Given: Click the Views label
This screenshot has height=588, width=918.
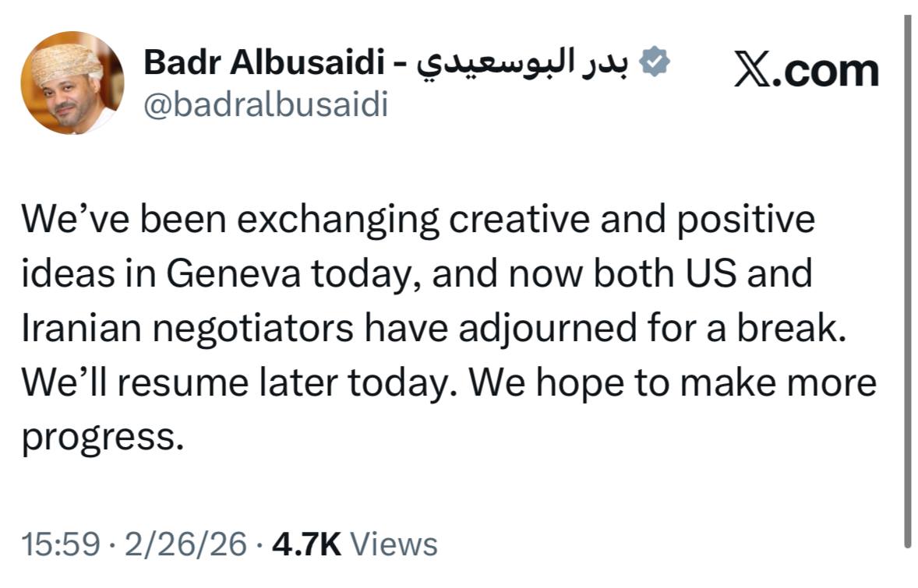Looking at the screenshot, I should [394, 544].
